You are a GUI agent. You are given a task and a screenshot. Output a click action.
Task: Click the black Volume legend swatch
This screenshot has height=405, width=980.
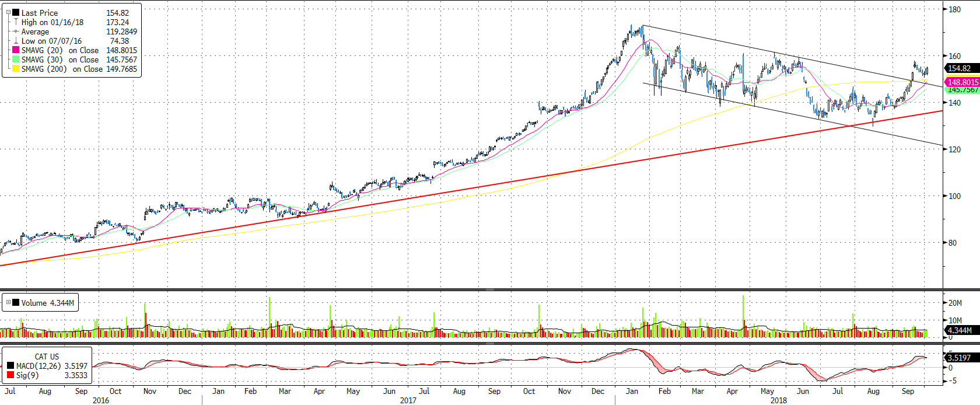pyautogui.click(x=16, y=302)
